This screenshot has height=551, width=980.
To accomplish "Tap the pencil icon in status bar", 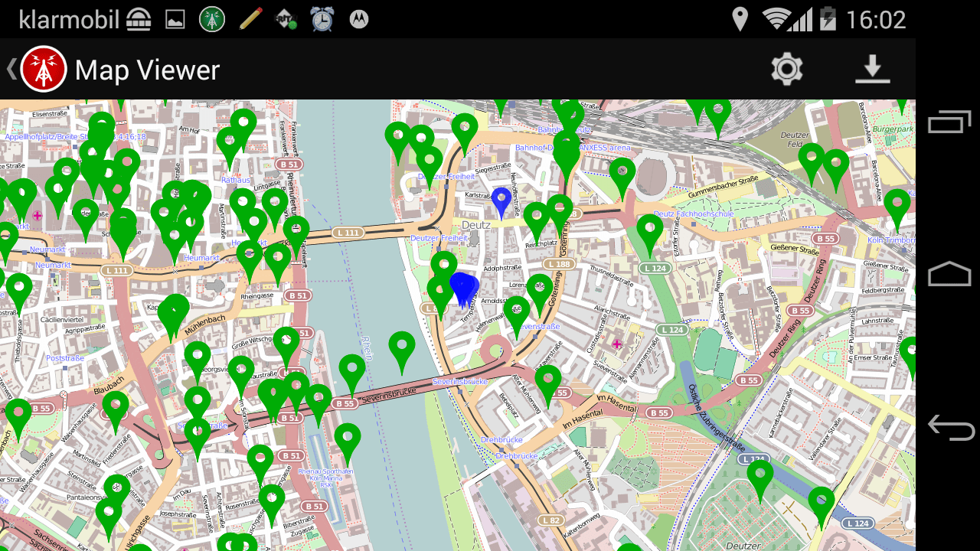I will [250, 18].
